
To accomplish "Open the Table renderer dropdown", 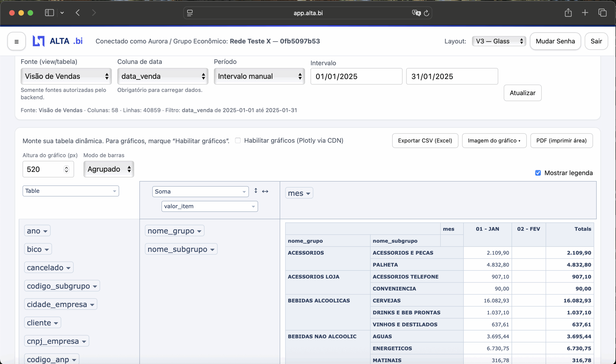I will pyautogui.click(x=71, y=191).
